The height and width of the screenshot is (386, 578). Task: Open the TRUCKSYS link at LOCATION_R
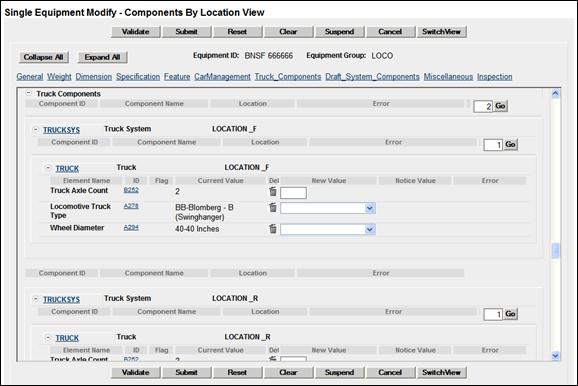click(x=62, y=300)
